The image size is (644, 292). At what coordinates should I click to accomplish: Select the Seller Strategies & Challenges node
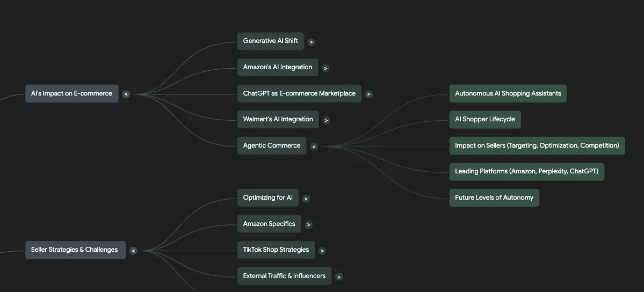pos(76,250)
